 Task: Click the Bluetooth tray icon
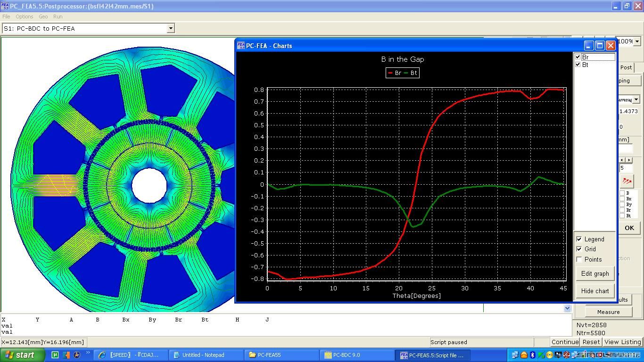532,355
